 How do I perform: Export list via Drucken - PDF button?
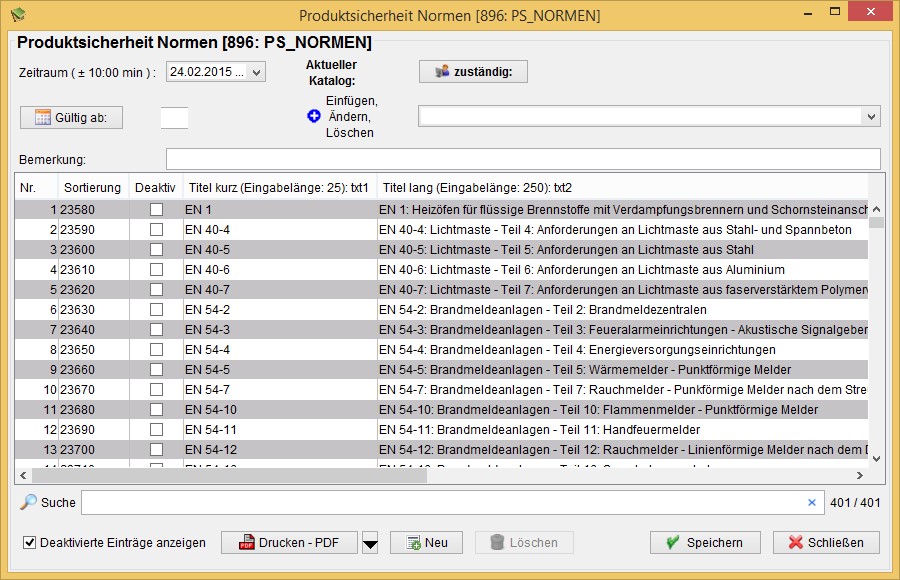[288, 542]
